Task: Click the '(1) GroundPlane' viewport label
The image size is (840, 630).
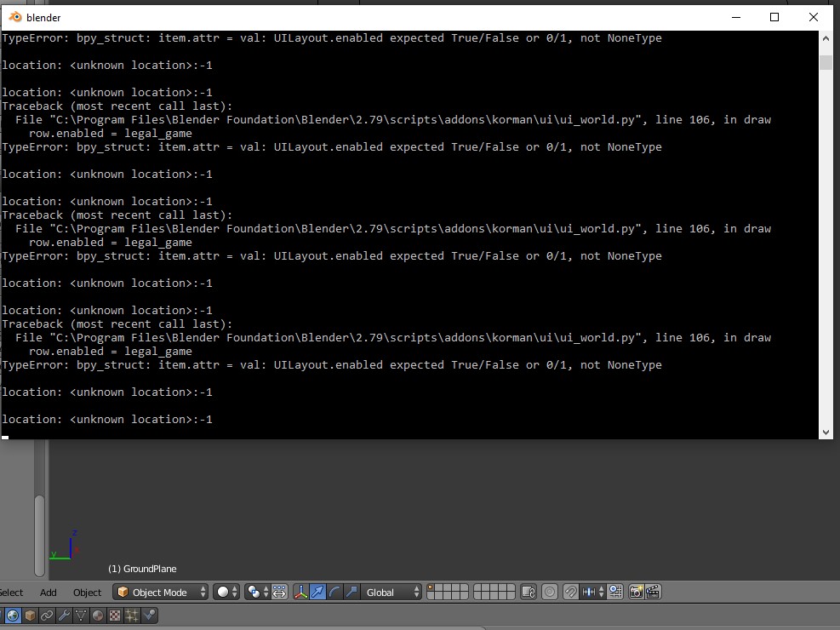Action: (x=142, y=569)
